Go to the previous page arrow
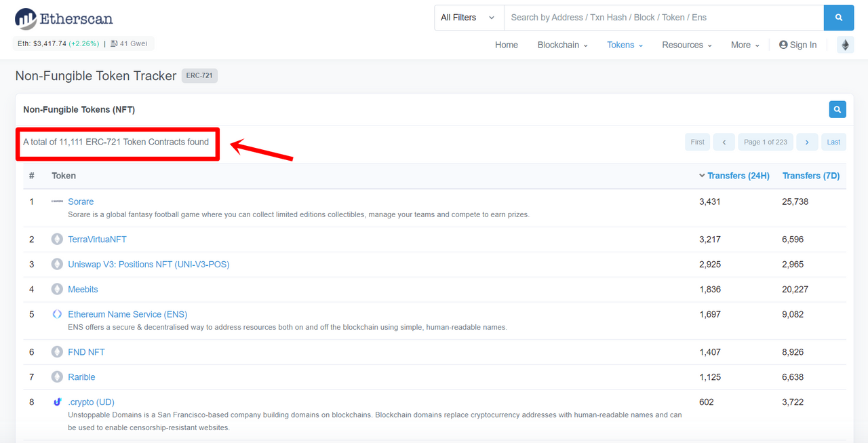This screenshot has width=868, height=443. click(724, 142)
